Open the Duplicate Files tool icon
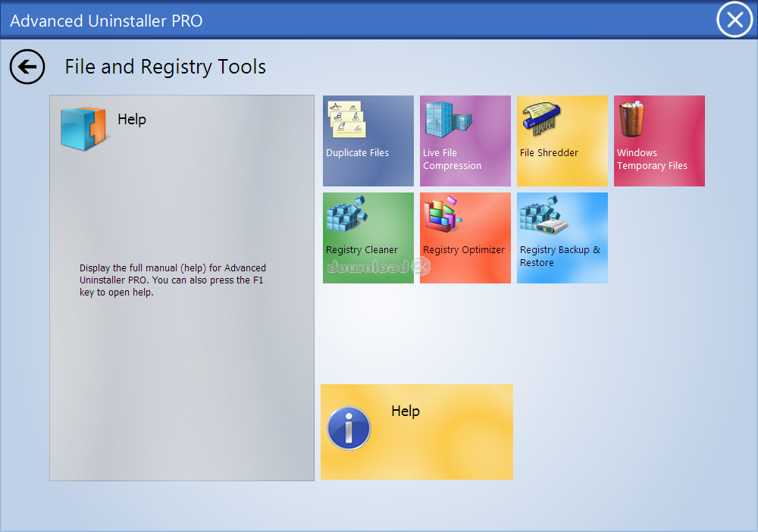 pyautogui.click(x=346, y=119)
